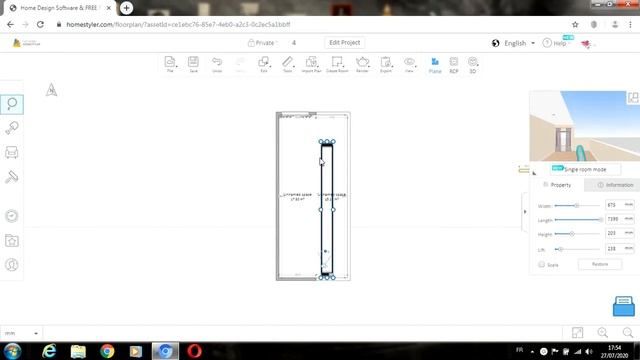This screenshot has height=360, width=640.
Task: Switch to the Plane view
Action: pos(435,65)
